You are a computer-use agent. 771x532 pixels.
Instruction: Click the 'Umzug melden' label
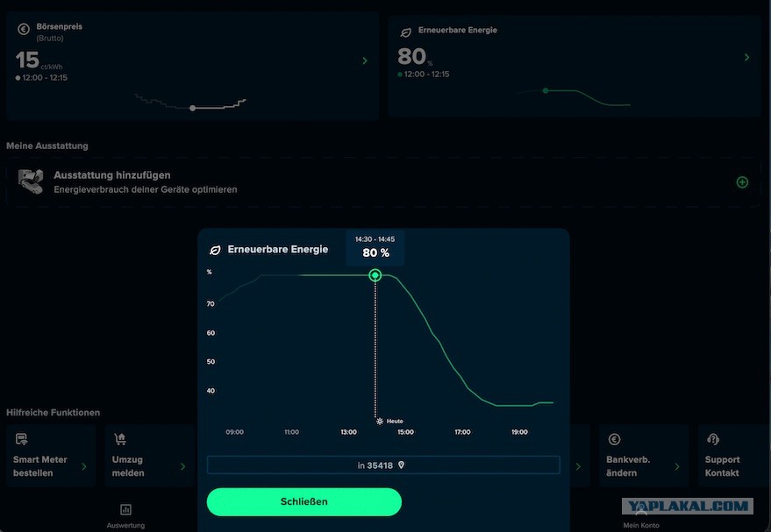tap(128, 466)
